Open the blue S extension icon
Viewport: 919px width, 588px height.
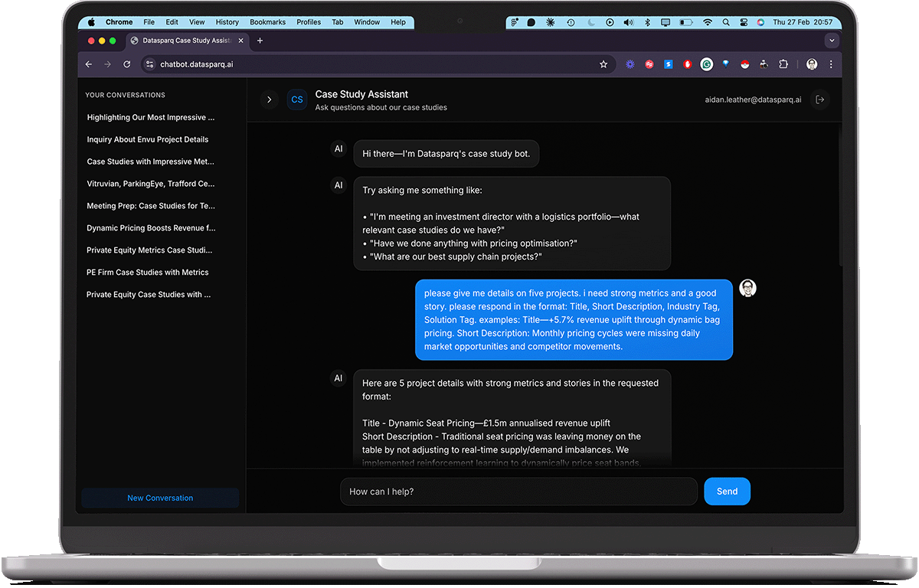[x=669, y=64]
